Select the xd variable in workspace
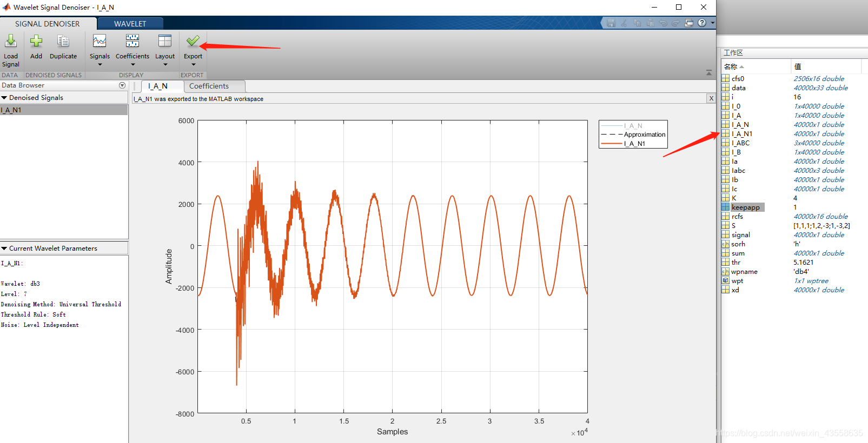The image size is (868, 443). (x=736, y=290)
